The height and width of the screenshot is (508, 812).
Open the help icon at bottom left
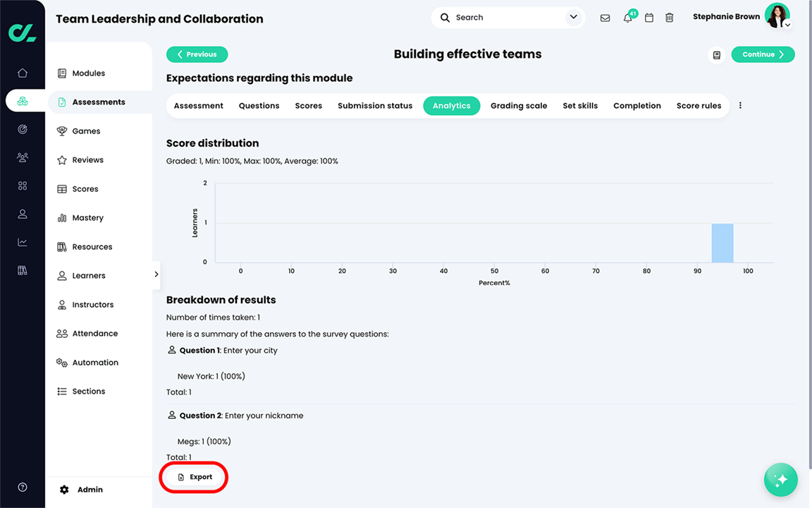[x=22, y=487]
